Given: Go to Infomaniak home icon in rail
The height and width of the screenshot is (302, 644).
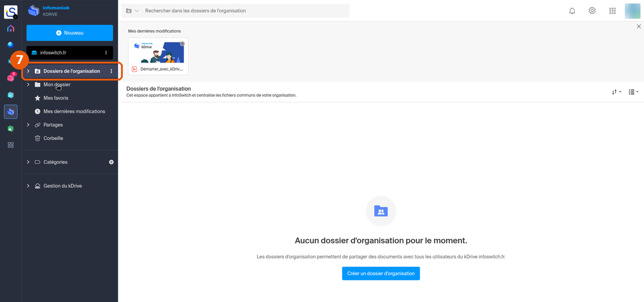Looking at the screenshot, I should (11, 29).
